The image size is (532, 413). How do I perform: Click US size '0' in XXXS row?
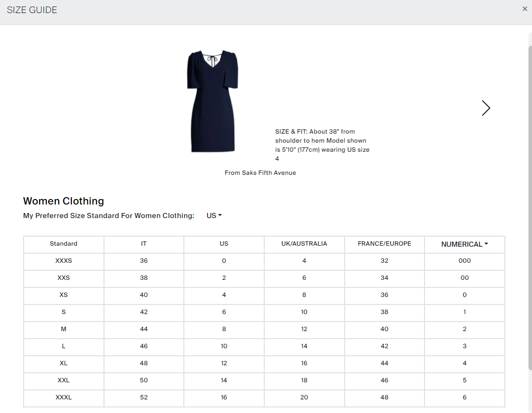(224, 261)
